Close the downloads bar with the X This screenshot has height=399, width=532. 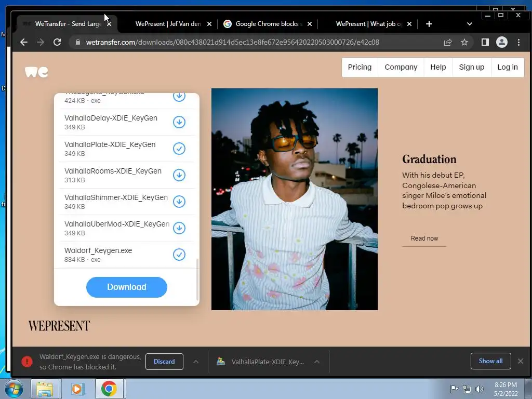click(521, 361)
